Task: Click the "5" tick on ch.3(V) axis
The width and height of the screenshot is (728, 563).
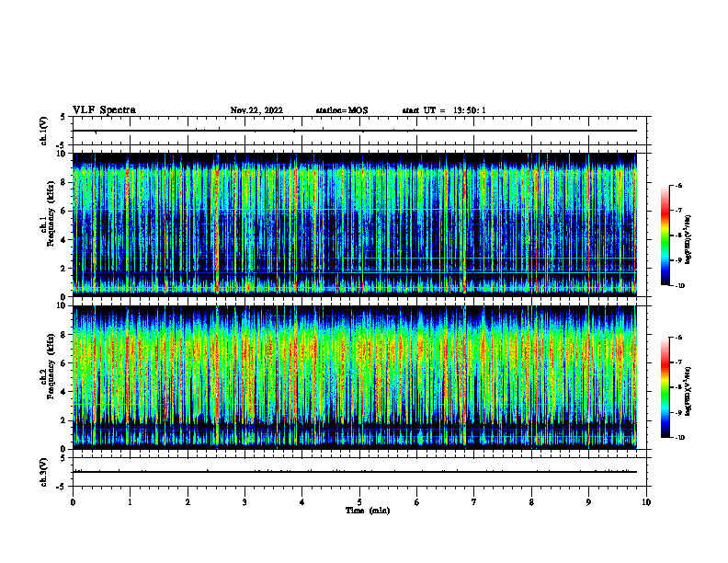Action: [63, 458]
